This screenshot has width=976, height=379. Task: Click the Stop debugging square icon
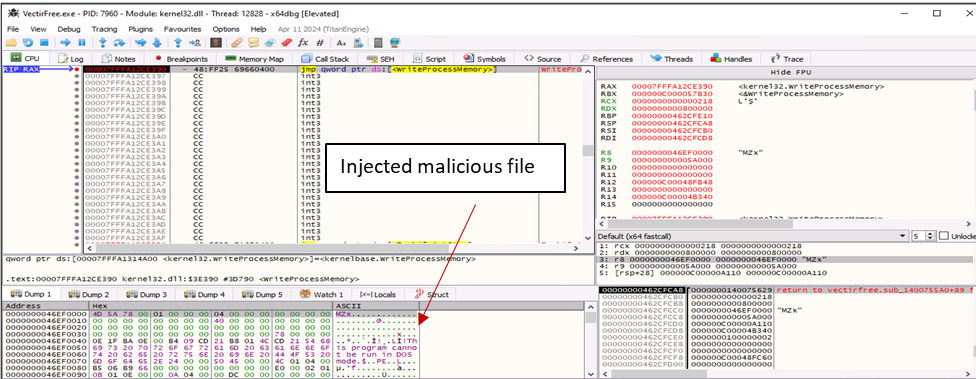44,43
